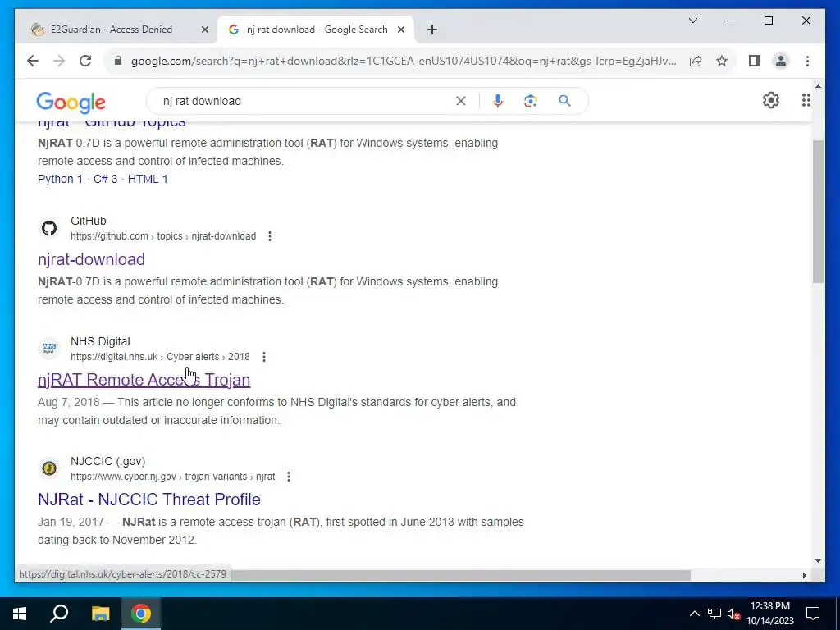Click the HTML 1 sublink

pyautogui.click(x=148, y=179)
